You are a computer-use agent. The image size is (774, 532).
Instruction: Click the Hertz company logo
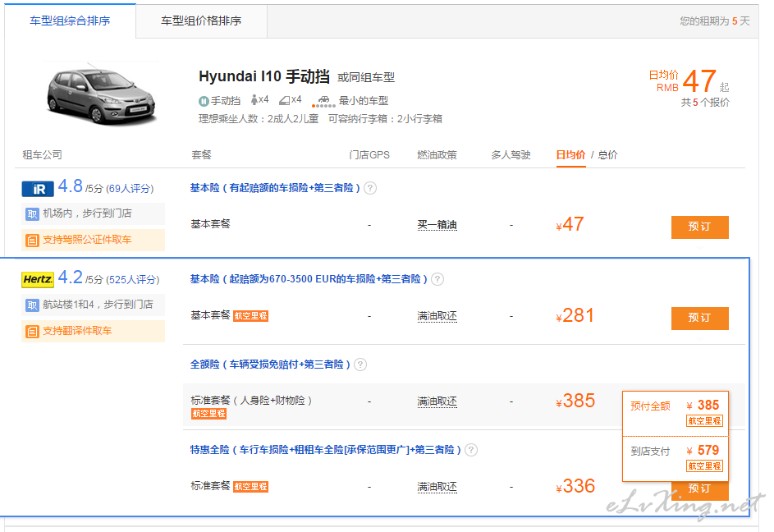[38, 280]
